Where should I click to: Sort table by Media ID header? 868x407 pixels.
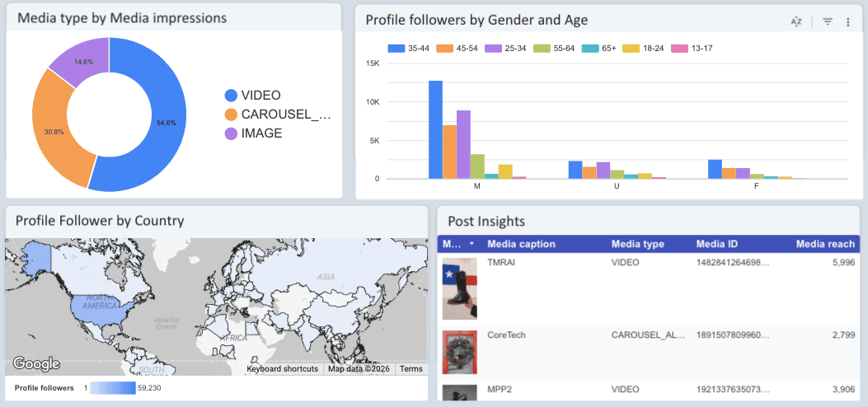717,244
